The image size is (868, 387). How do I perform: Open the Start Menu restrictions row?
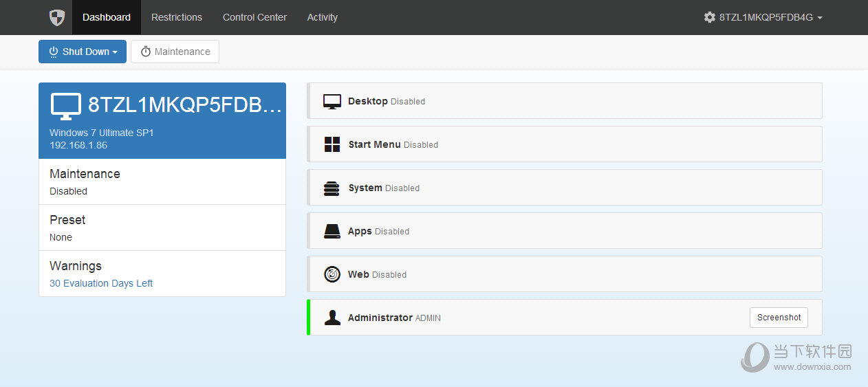point(565,144)
